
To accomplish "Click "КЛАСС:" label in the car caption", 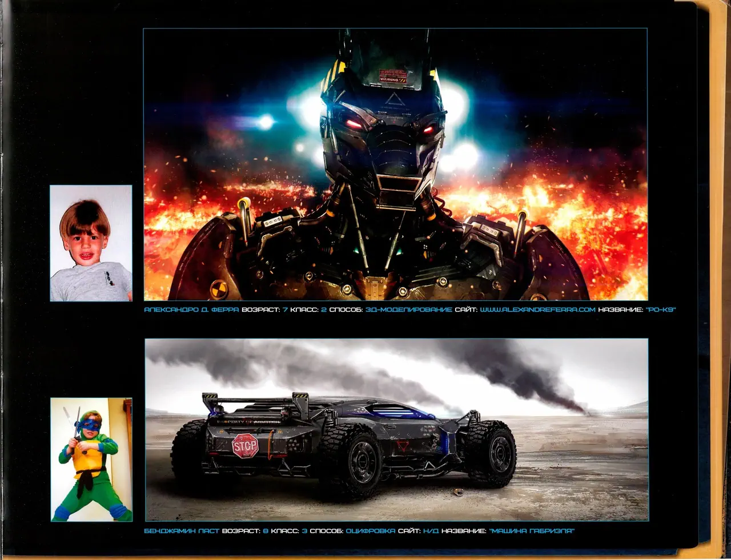I will 285,531.
